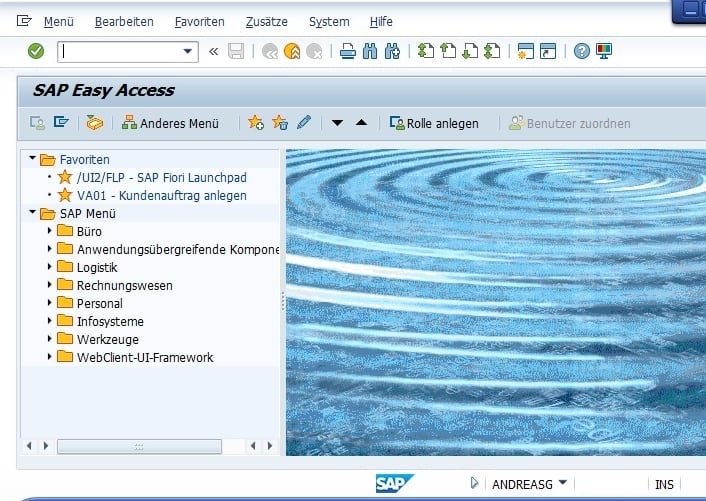Click the rightmost scroll-right arrow under the tree
The image size is (706, 501).
tap(270, 446)
